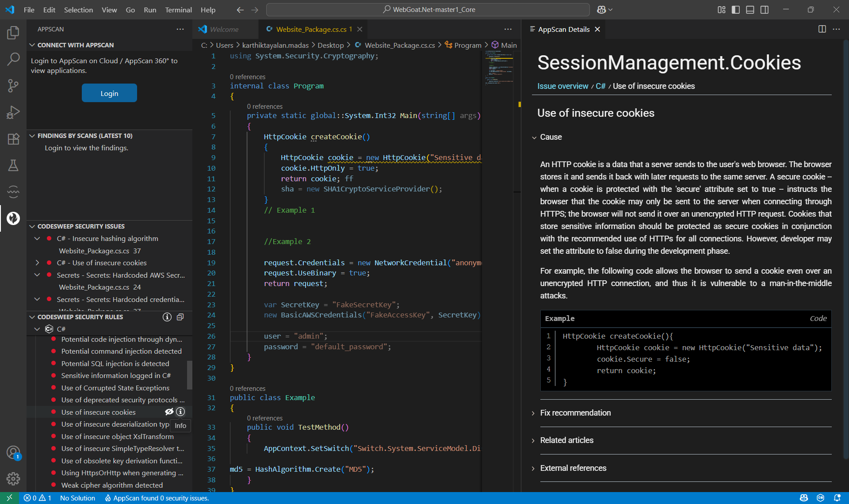The height and width of the screenshot is (504, 849).
Task: Open the Extensions view icon
Action: (x=13, y=139)
